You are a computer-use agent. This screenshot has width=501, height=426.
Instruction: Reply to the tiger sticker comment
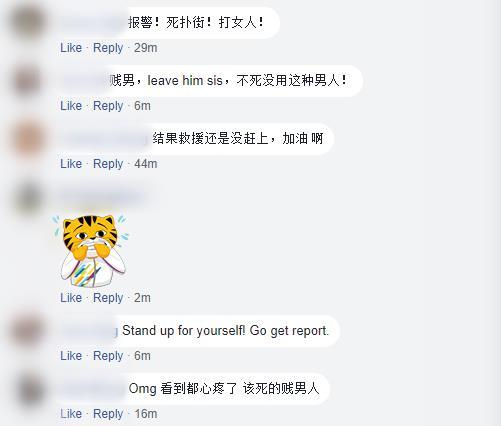(108, 298)
